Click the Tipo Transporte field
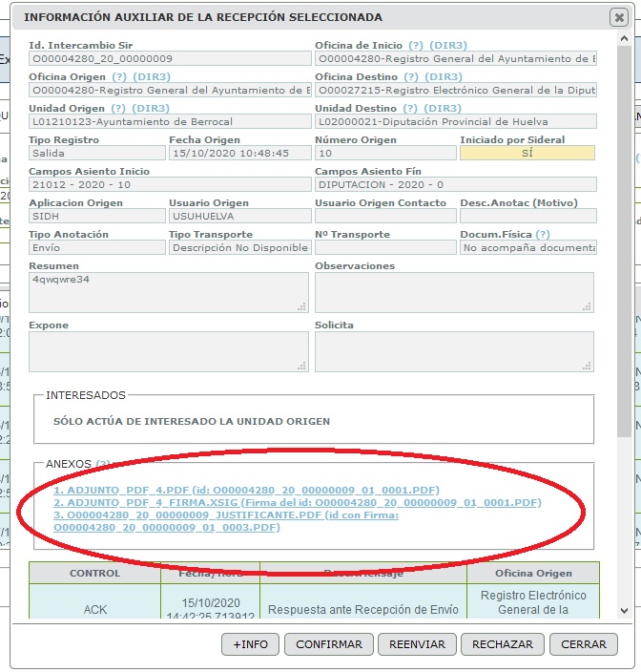 240,247
